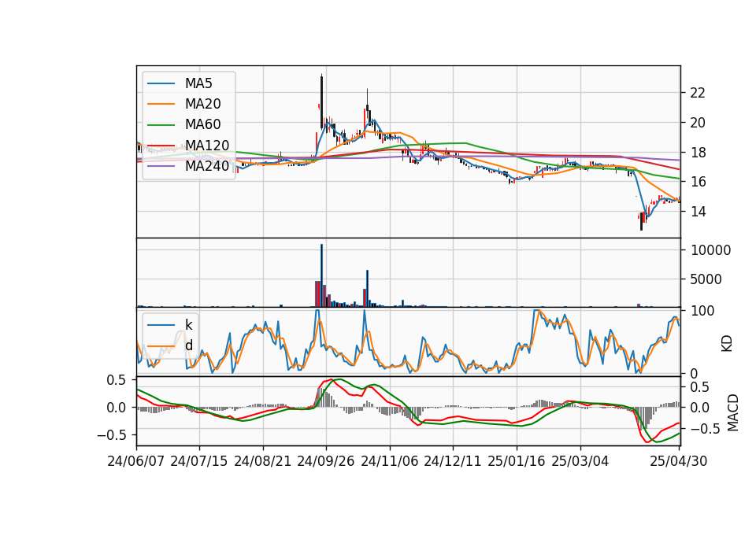
Task: Click the blue k line legend sample
Action: click(161, 325)
